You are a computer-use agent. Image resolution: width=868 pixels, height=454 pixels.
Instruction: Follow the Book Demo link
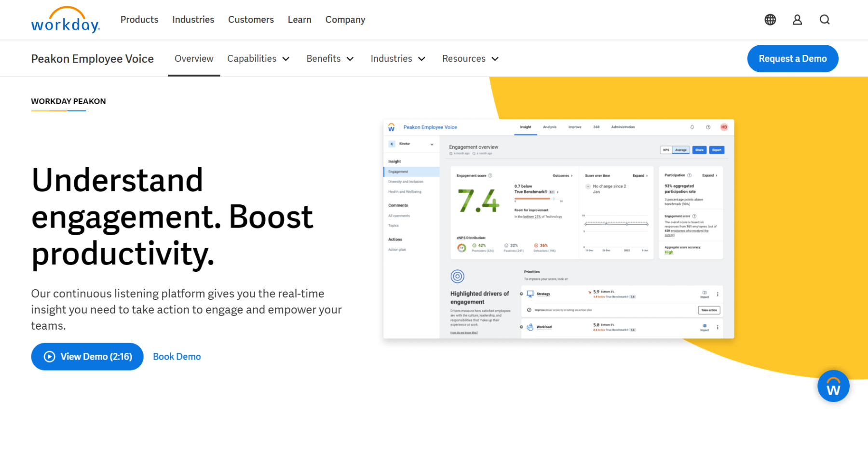point(177,357)
